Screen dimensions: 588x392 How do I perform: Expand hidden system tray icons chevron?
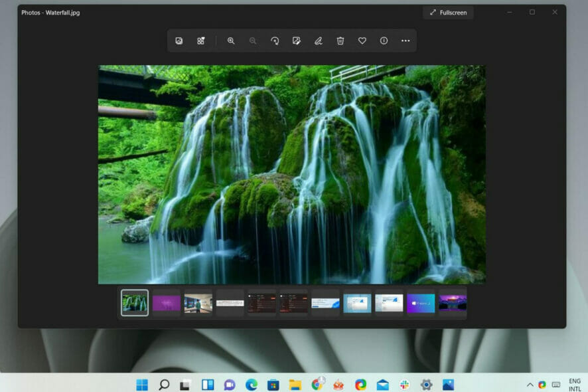coord(530,385)
